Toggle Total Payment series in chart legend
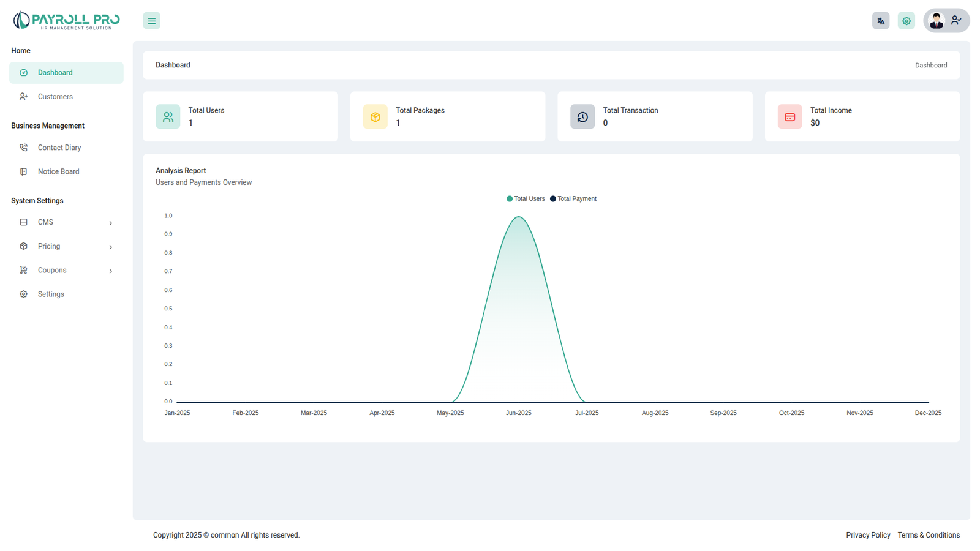Image resolution: width=980 pixels, height=551 pixels. pyautogui.click(x=573, y=199)
